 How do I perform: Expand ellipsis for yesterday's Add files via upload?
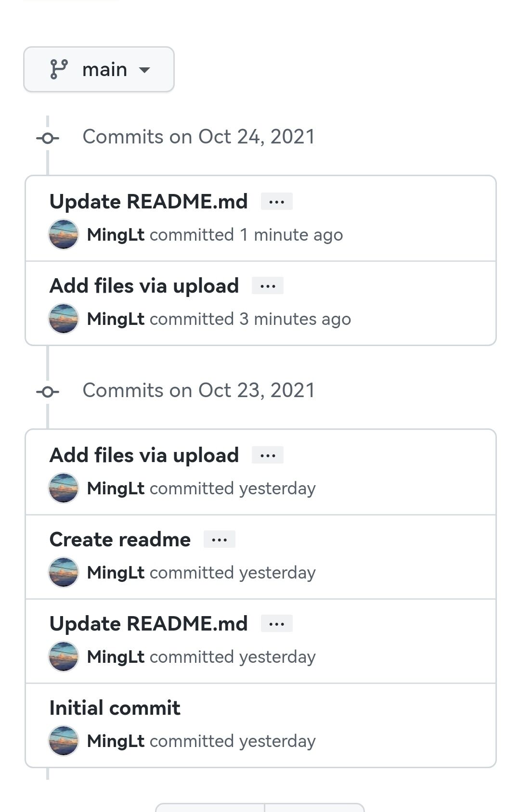point(268,455)
